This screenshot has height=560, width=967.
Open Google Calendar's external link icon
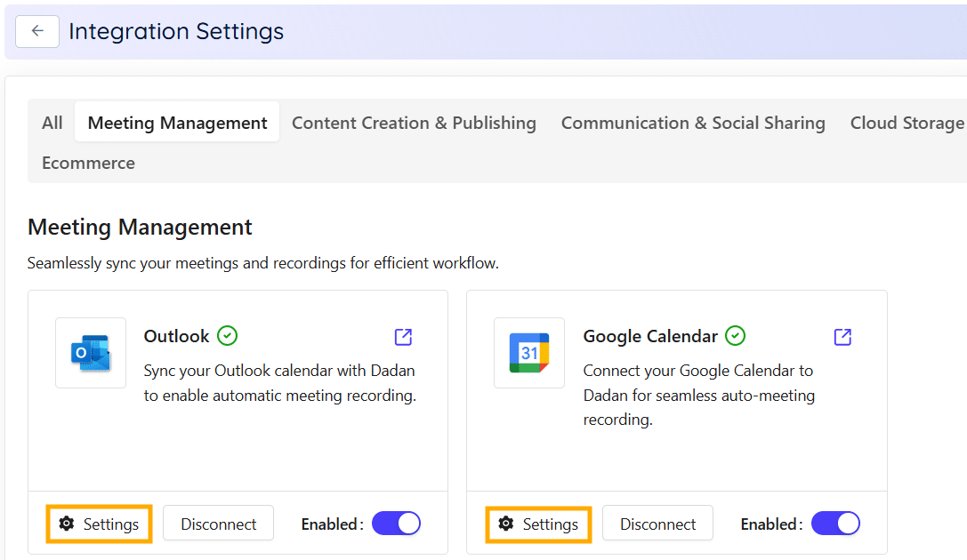click(842, 337)
